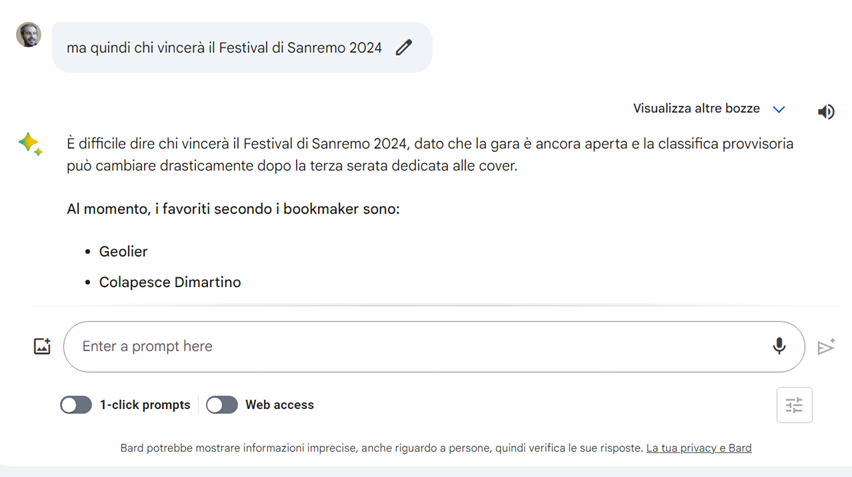Click the edit pencil icon on the prompt
This screenshot has width=852, height=477.
pos(404,47)
